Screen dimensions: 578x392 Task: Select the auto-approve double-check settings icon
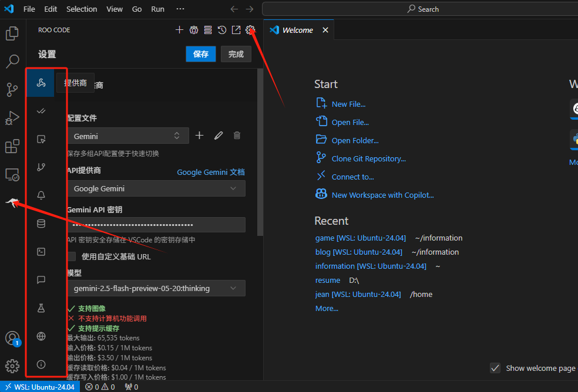pyautogui.click(x=41, y=111)
